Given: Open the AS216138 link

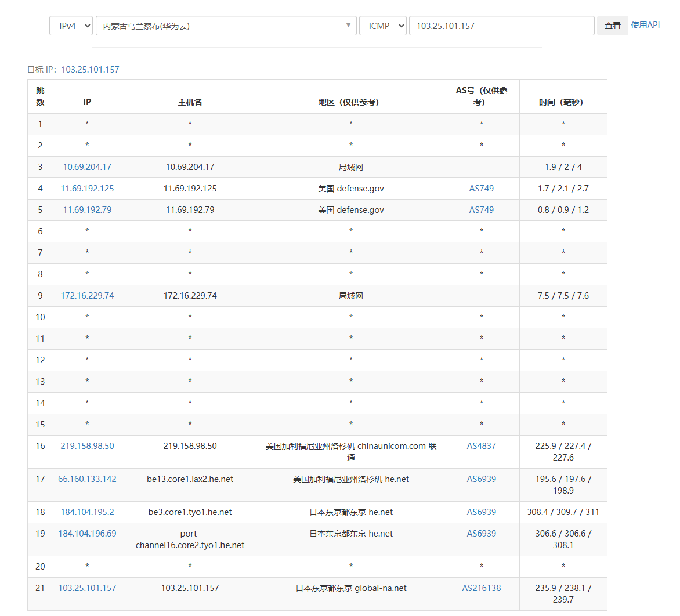Looking at the screenshot, I should click(482, 588).
